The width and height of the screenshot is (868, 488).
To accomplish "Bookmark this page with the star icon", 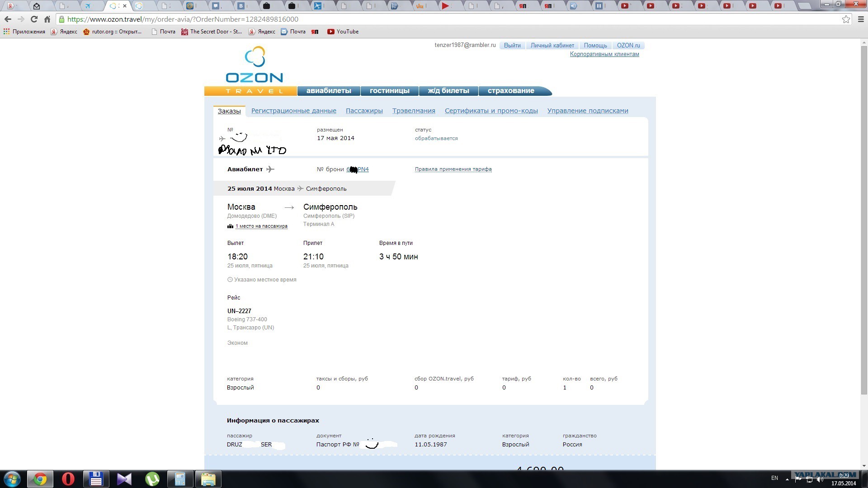I will 846,19.
